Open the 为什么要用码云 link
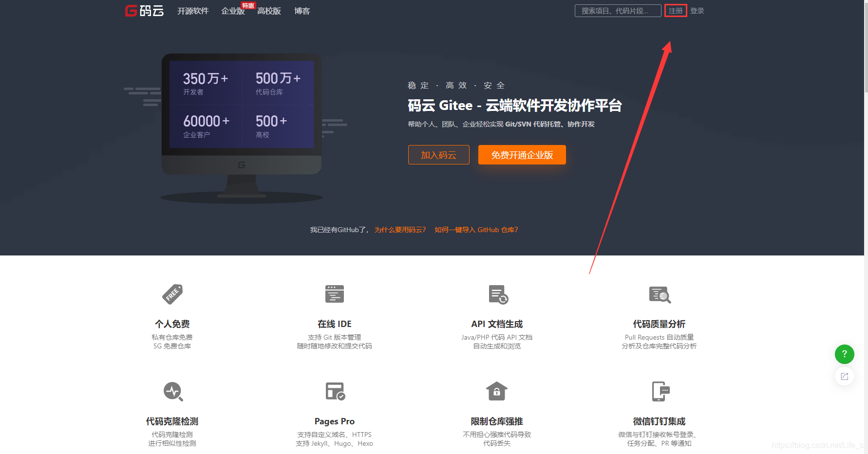The image size is (868, 454). (x=400, y=230)
